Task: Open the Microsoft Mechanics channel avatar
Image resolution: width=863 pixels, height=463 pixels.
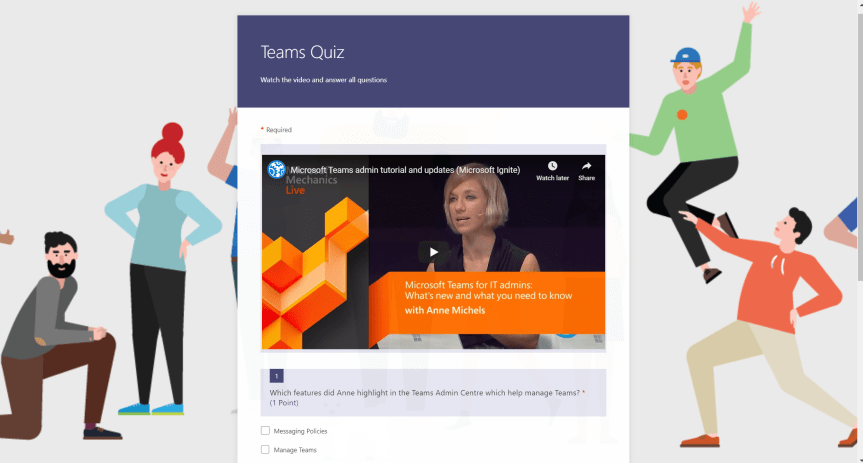Action: coord(276,170)
